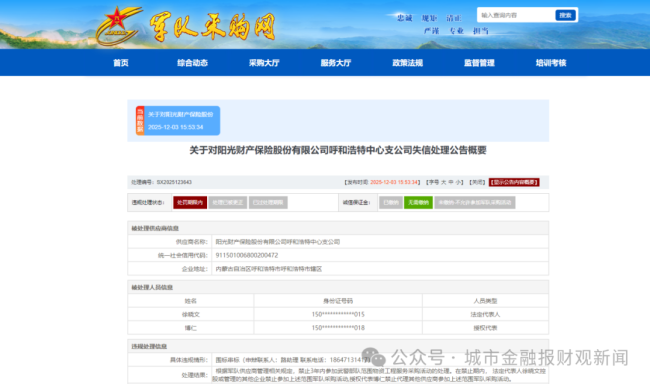Image resolution: width=650 pixels, height=384 pixels.
Task: Click the ID number ending in 015
Action: (x=338, y=314)
